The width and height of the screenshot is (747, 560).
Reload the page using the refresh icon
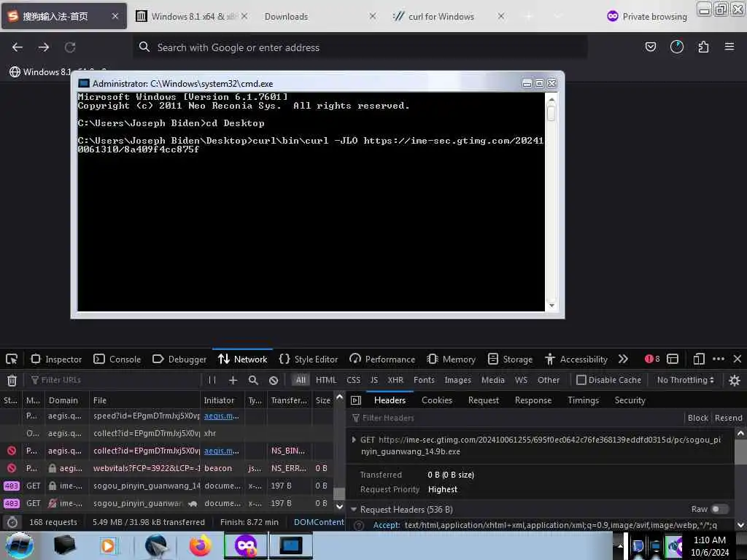point(70,47)
